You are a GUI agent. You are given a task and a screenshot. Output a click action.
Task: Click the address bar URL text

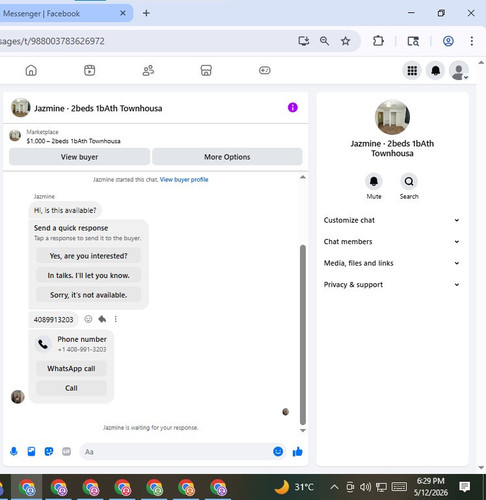click(52, 41)
